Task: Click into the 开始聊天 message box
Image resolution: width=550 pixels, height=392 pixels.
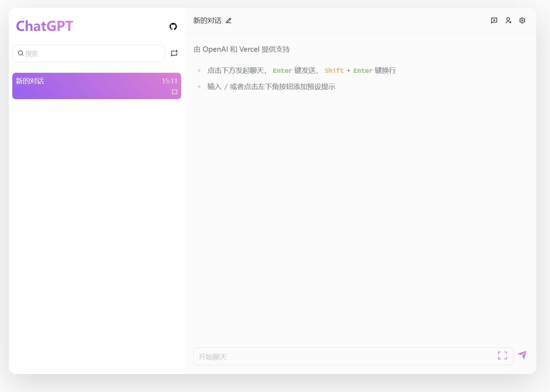Action: [345, 356]
